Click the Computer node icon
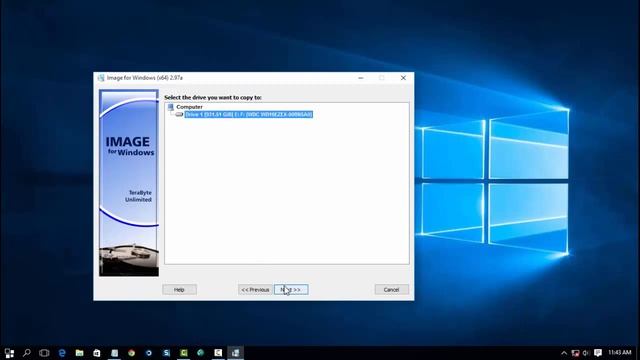 (171, 107)
